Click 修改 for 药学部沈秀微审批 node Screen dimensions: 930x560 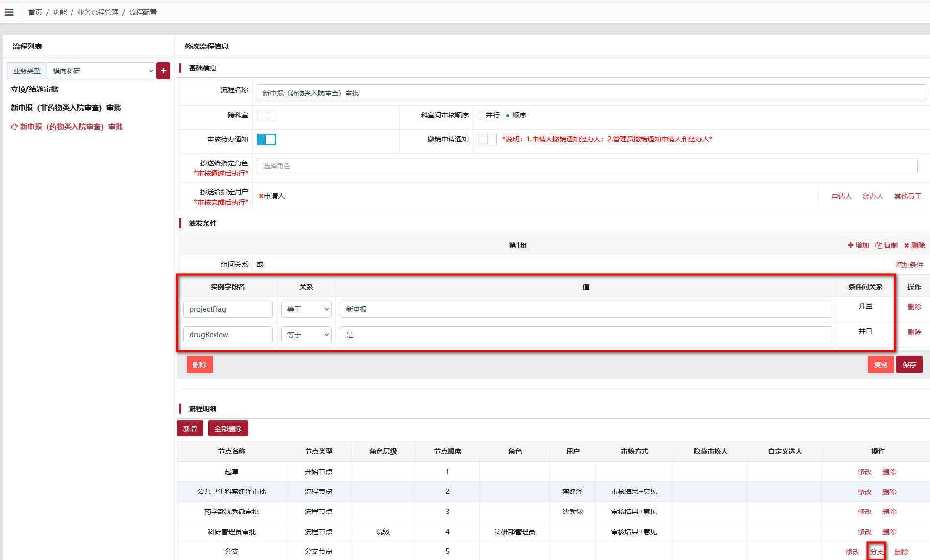tap(865, 512)
